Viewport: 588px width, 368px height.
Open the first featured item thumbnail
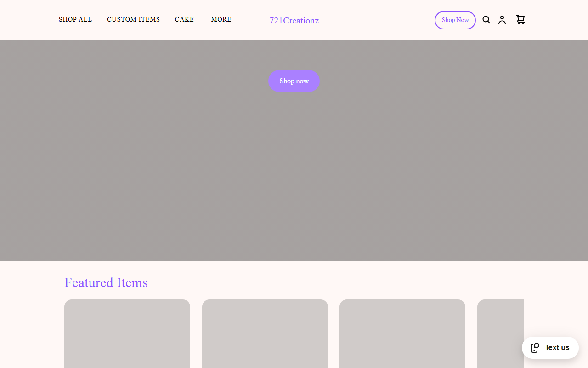click(127, 334)
